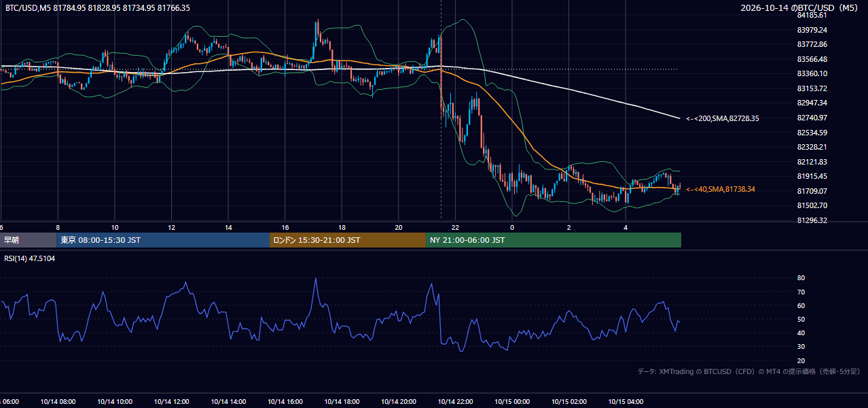Viewport: 868px width, 408px height.
Task: Click the RSI(14) 47.5104 indicator label
Action: [x=30, y=258]
